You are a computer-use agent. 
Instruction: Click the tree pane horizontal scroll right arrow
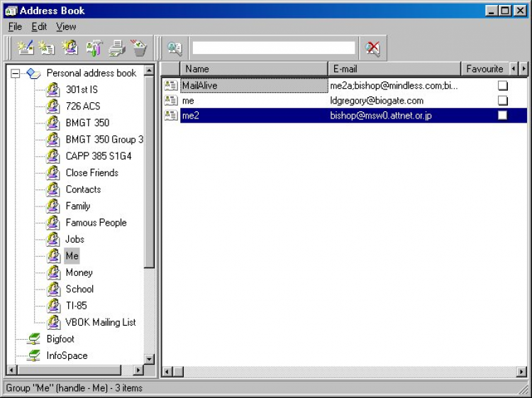click(x=138, y=370)
